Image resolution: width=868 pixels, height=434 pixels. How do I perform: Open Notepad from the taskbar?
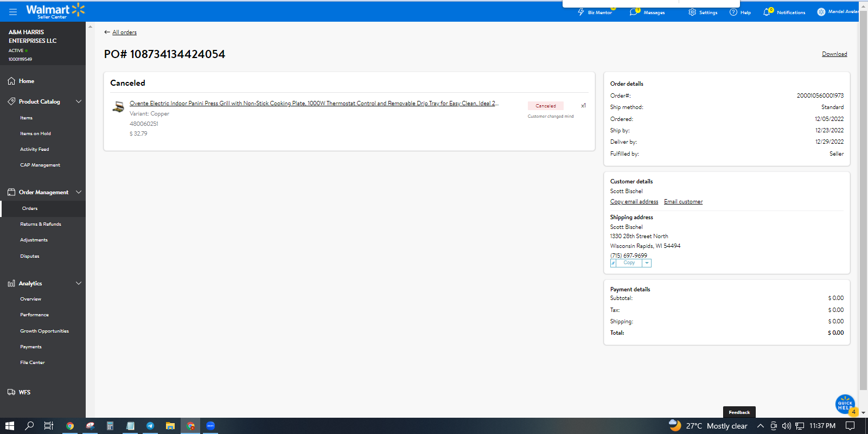pyautogui.click(x=130, y=426)
